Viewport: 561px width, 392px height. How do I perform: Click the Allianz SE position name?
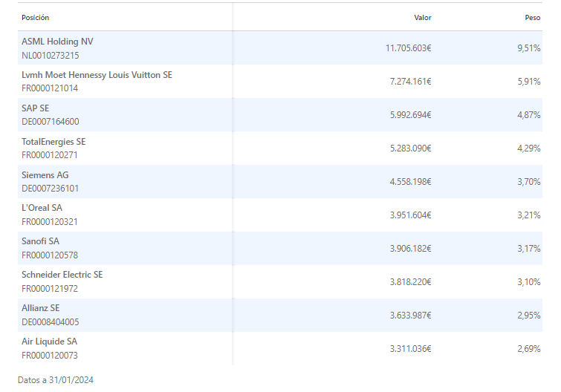click(41, 308)
